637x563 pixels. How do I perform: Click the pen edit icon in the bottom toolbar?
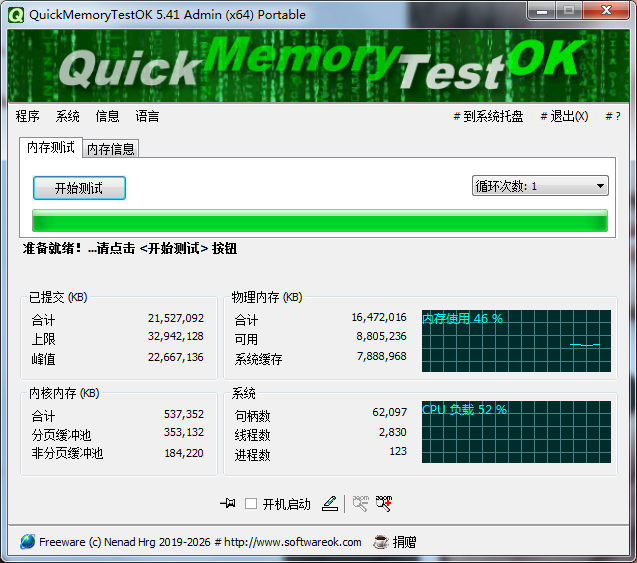[330, 504]
